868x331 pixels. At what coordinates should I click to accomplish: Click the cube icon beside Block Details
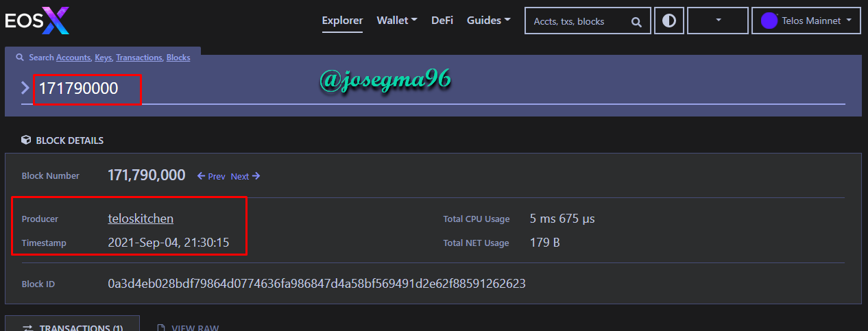click(26, 140)
